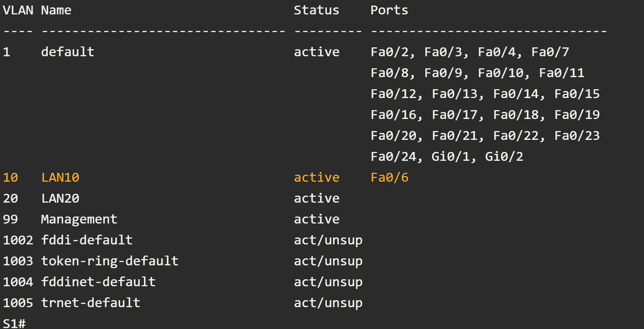
Task: Click the Fa0/2 port text
Action: (390, 52)
